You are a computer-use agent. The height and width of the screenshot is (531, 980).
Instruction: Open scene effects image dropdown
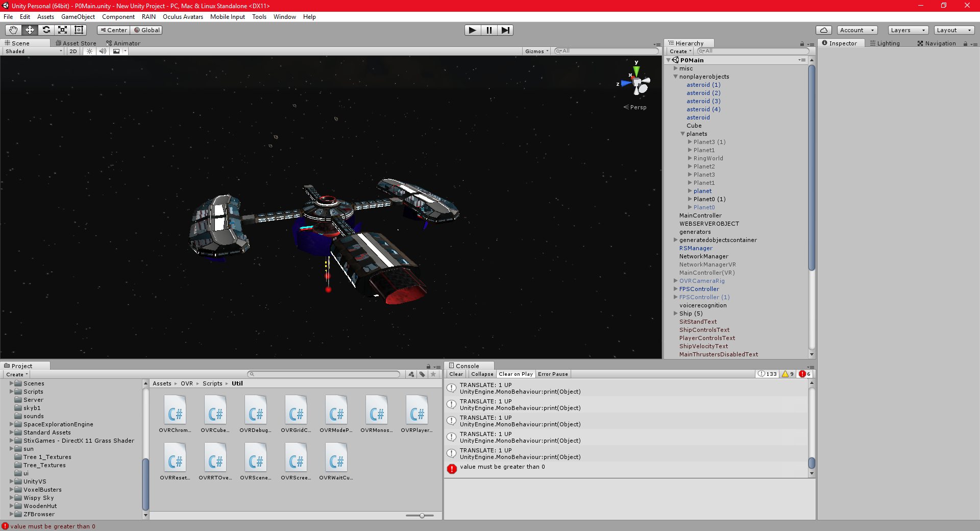(119, 51)
